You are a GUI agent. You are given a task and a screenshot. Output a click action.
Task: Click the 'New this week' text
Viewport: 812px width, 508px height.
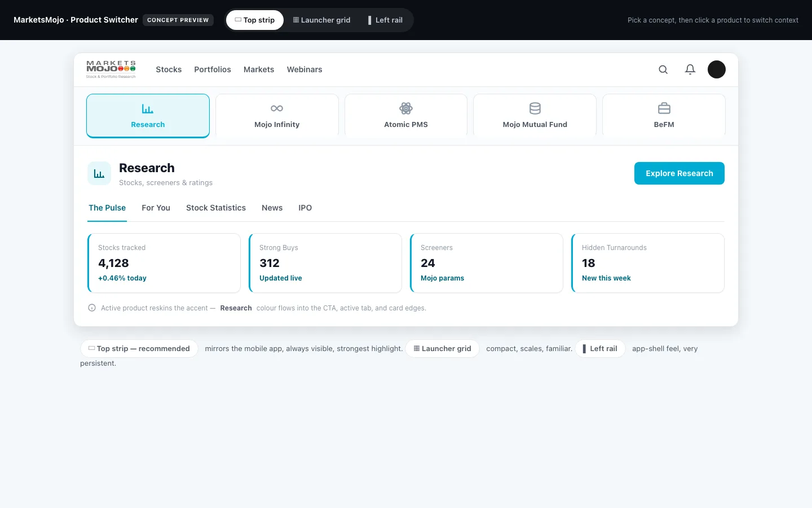pyautogui.click(x=606, y=278)
